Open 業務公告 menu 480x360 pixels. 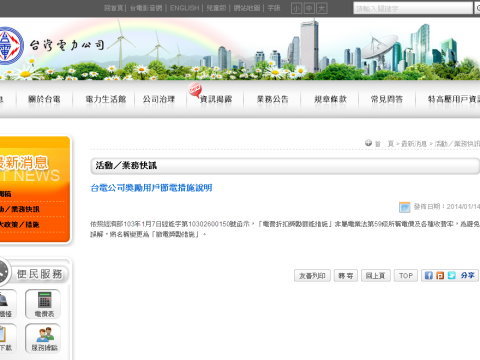pos(272,99)
